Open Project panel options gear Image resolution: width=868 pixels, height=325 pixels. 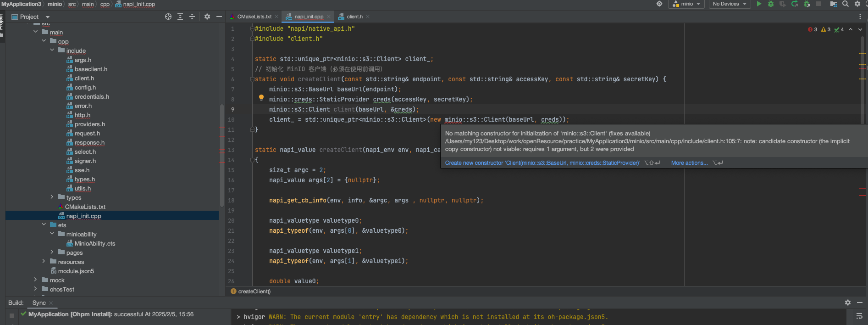coord(207,17)
